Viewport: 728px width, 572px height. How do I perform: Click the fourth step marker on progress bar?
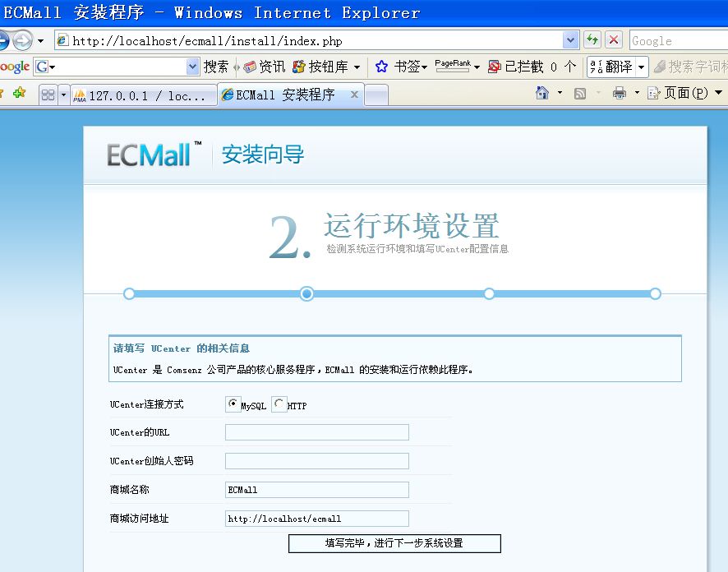(655, 293)
